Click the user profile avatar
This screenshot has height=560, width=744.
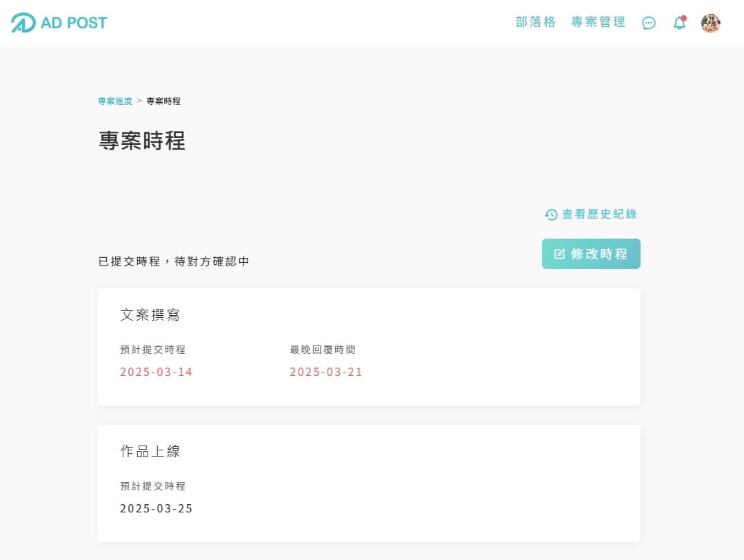(x=710, y=23)
